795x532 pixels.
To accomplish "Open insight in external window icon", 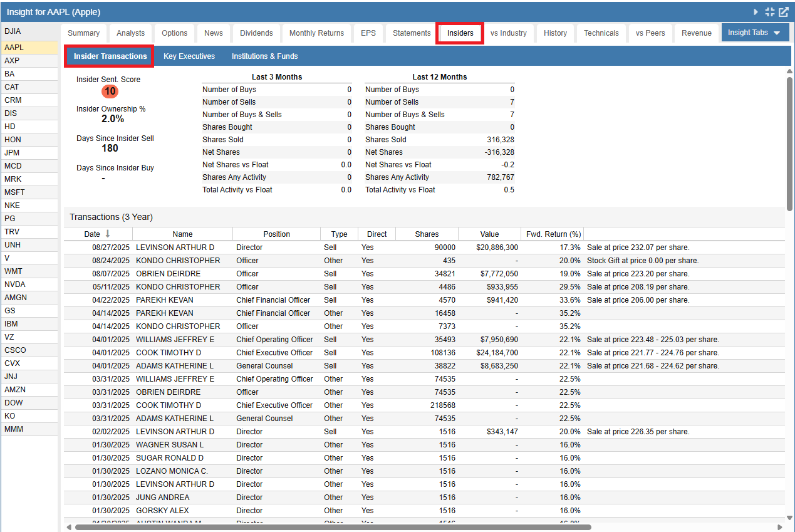I will coord(784,12).
